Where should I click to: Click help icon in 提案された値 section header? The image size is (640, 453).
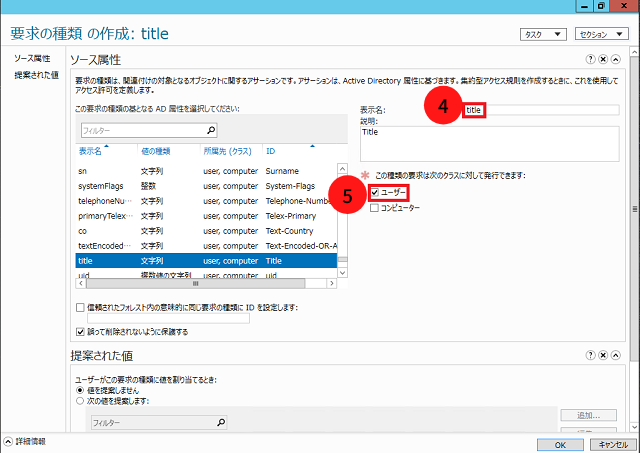coord(591,355)
